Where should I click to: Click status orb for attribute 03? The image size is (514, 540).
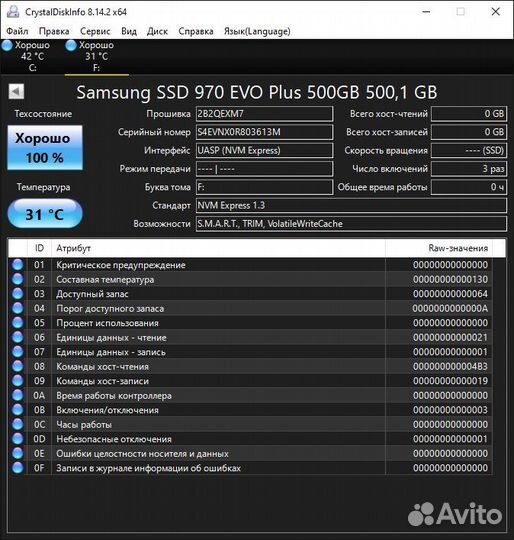(x=18, y=293)
